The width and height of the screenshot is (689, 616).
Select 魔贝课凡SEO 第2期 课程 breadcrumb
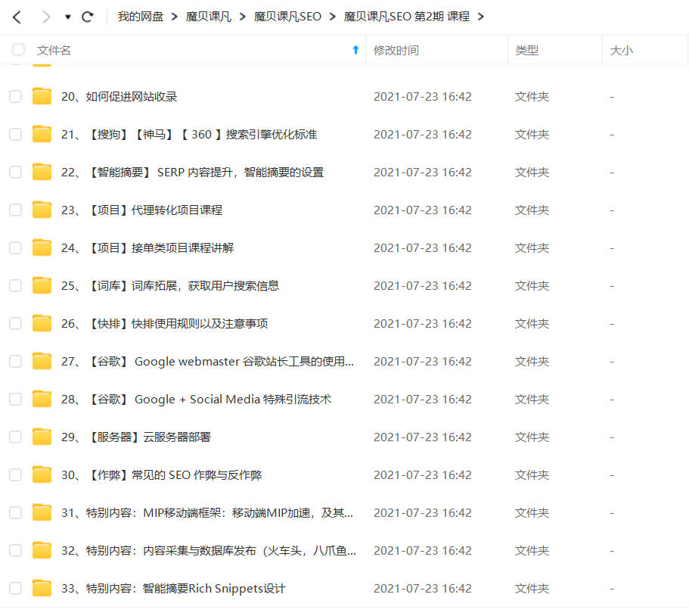click(x=406, y=17)
